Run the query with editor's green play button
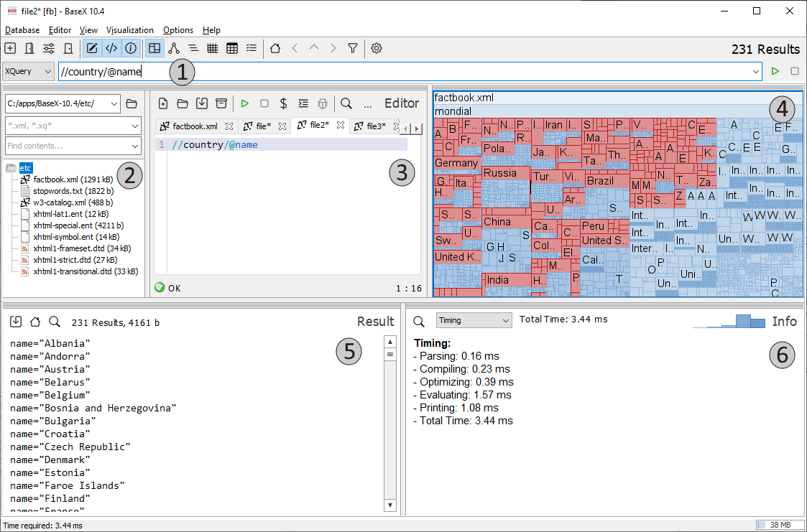 (245, 103)
